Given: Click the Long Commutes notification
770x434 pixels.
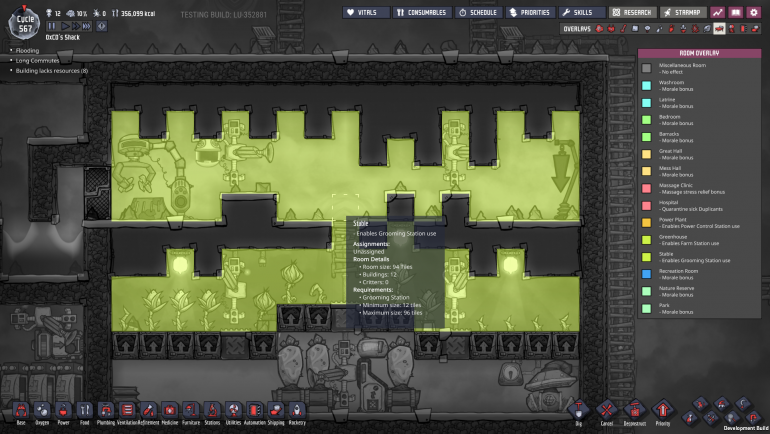Looking at the screenshot, I should click(37, 60).
